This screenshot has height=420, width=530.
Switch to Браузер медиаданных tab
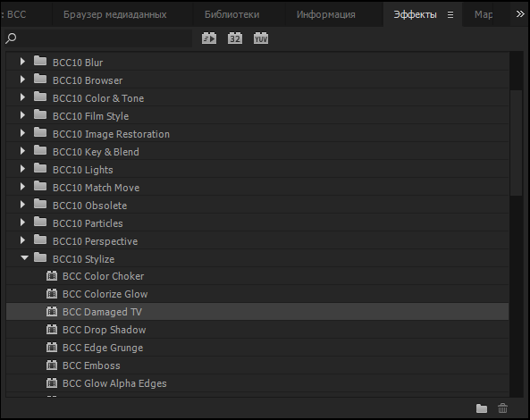115,14
